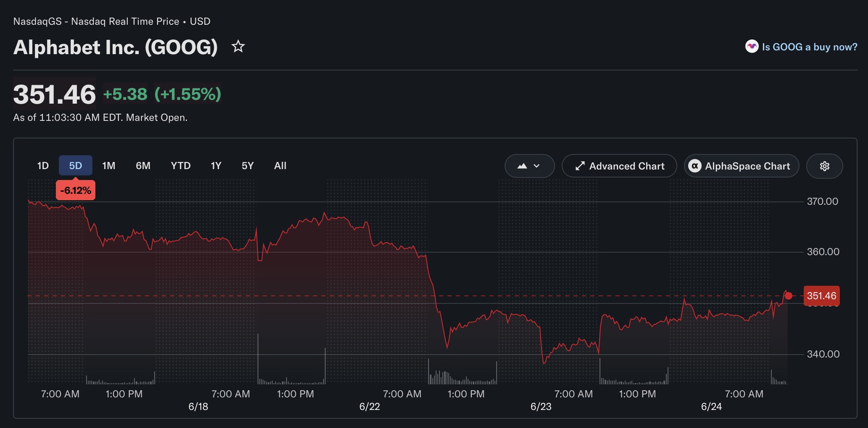Click the 6/23 date label

pos(541,407)
